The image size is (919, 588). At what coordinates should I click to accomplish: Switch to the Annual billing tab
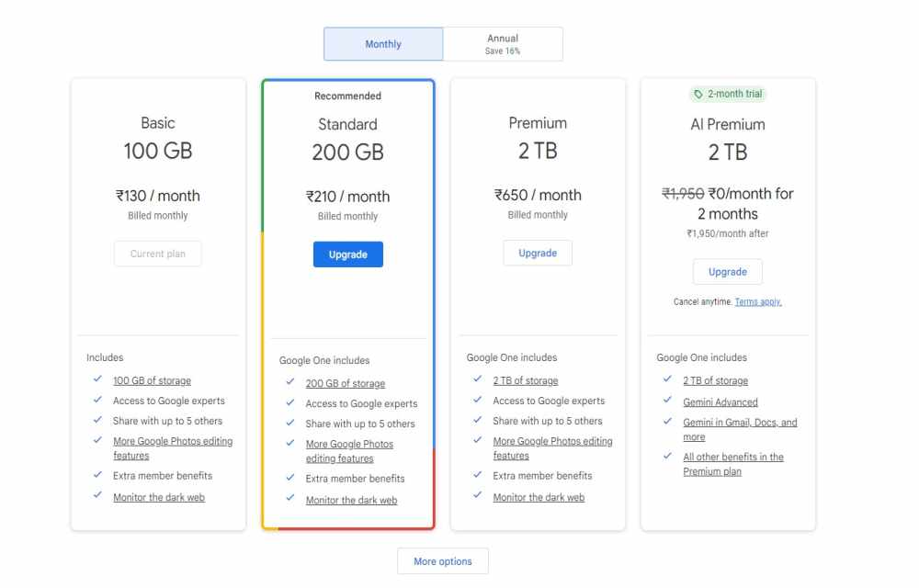pos(503,43)
